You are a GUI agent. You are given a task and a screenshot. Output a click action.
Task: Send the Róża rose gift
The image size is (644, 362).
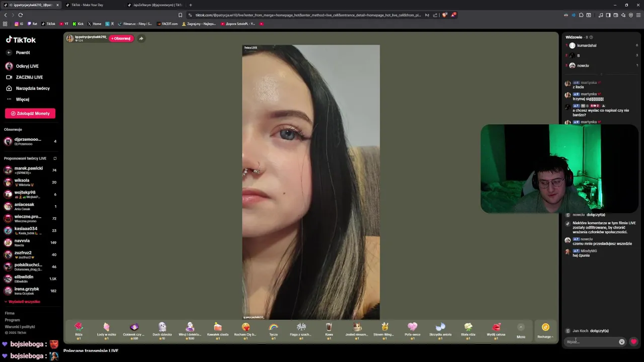[x=78, y=330]
